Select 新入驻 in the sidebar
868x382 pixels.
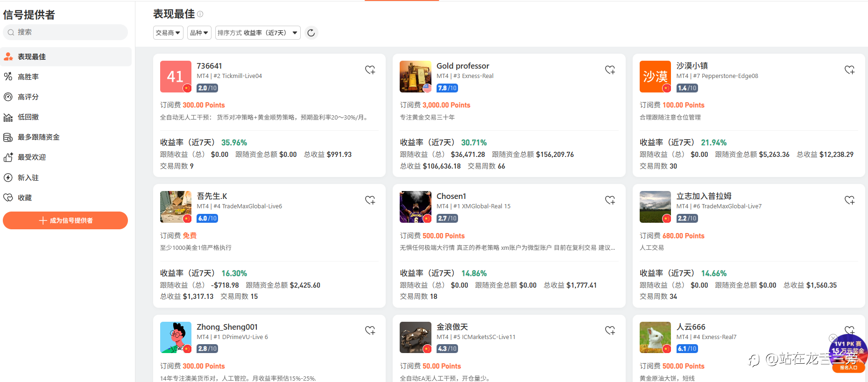66,177
